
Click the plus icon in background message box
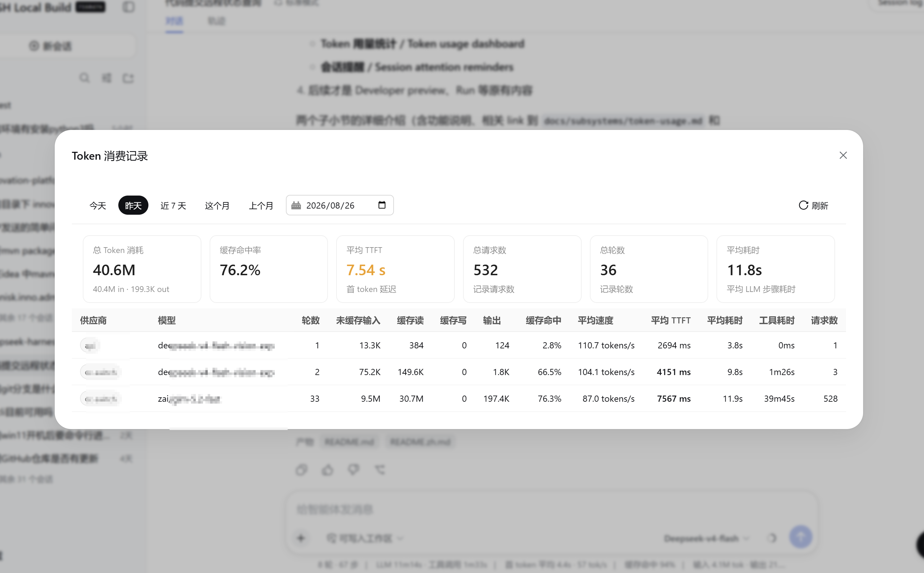301,538
